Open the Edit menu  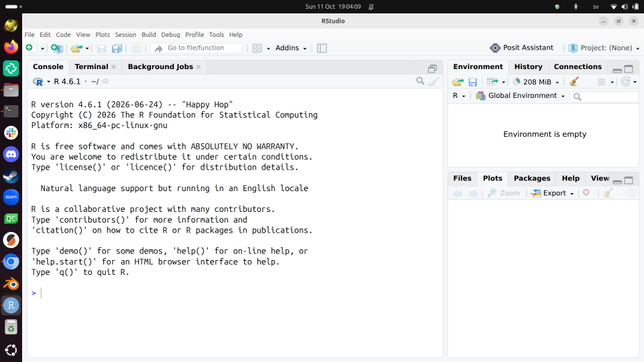tap(45, 34)
